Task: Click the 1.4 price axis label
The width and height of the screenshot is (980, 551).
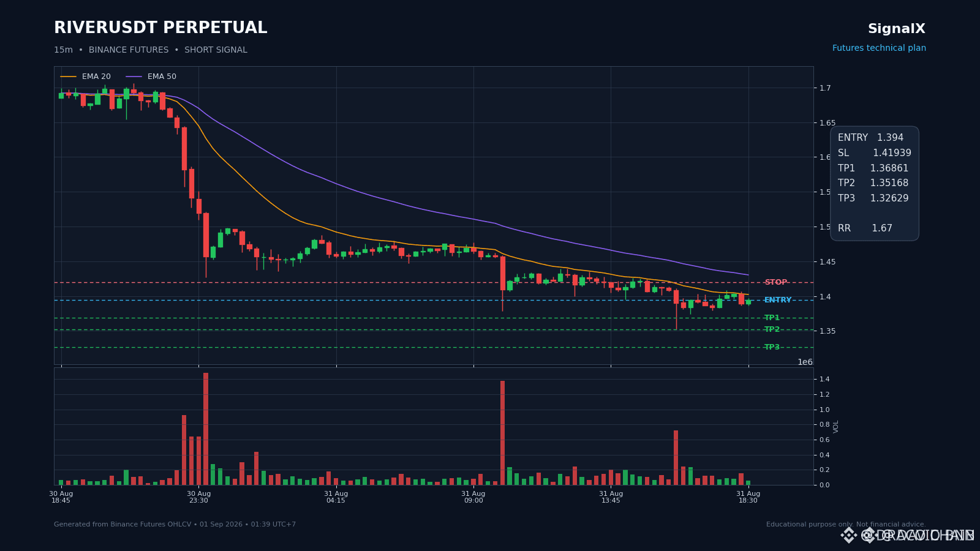Action: (825, 297)
